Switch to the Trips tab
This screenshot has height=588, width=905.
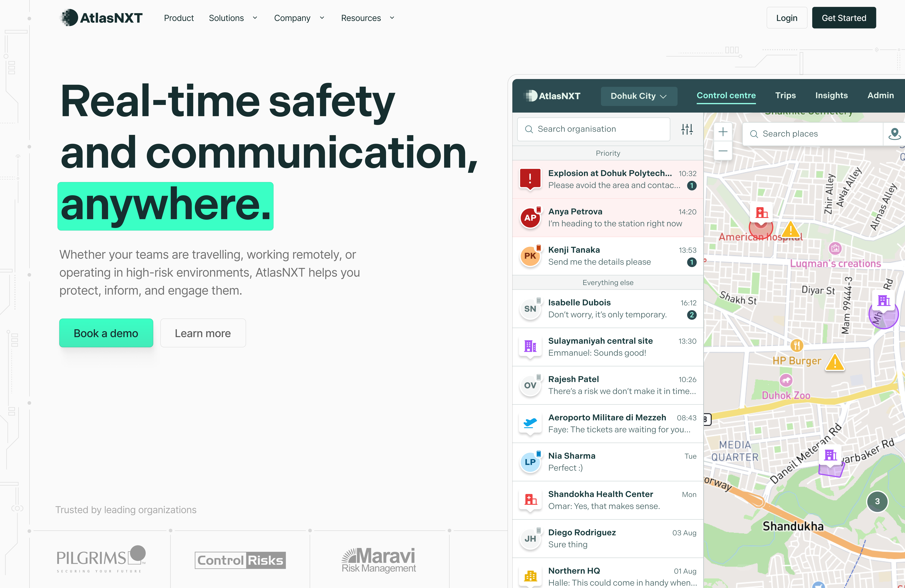[x=785, y=96]
